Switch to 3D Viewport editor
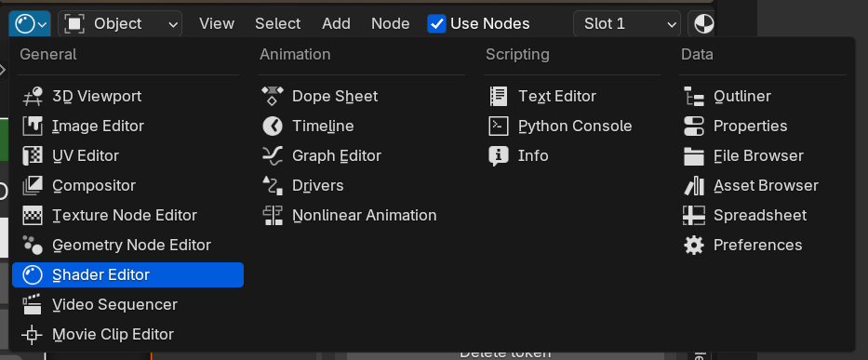Screen dimensions: 868x360 (127, 97)
